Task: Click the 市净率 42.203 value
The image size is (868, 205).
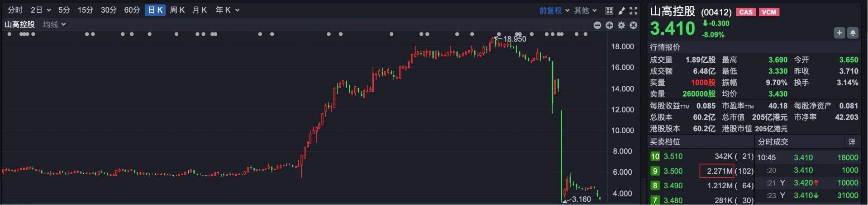Action: [x=847, y=117]
